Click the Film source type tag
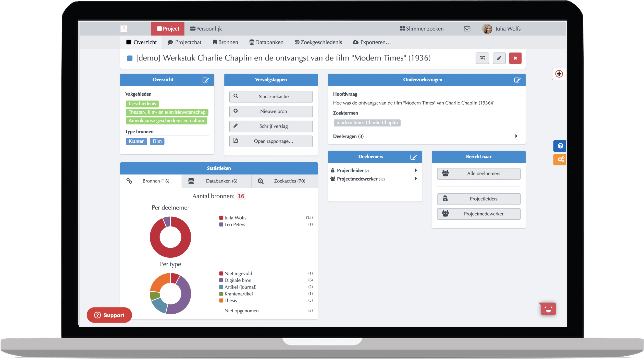Image resolution: width=644 pixels, height=359 pixels. click(157, 141)
